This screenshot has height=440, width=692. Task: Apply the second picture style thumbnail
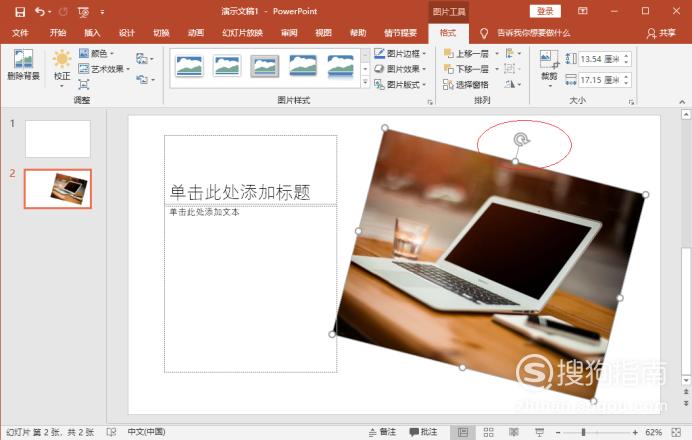pyautogui.click(x=227, y=66)
